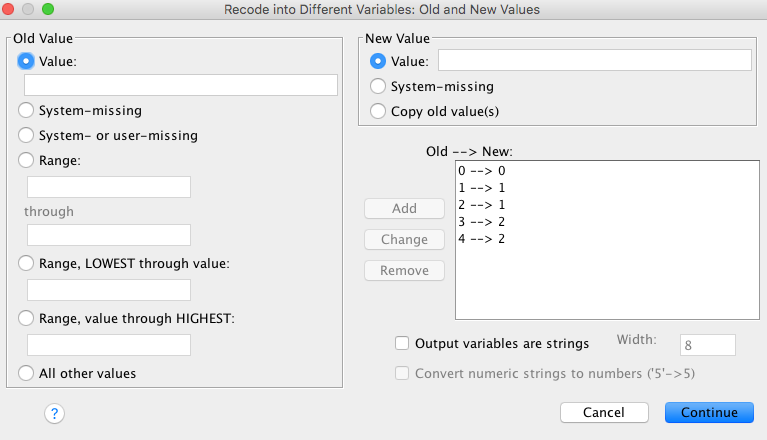The width and height of the screenshot is (767, 440).
Task: Select 'System- or user-missing' radio option
Action: click(26, 135)
